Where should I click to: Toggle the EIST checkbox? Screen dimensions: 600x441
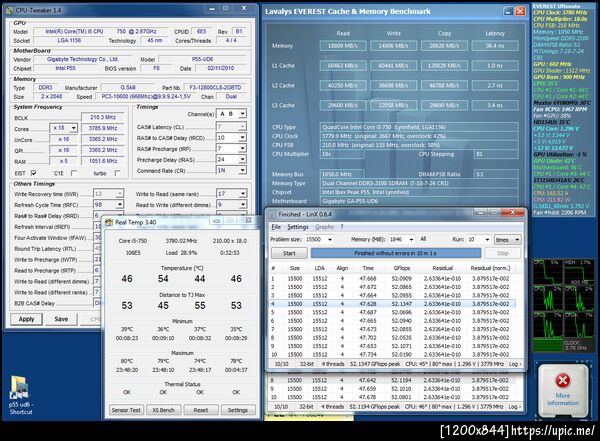click(34, 173)
